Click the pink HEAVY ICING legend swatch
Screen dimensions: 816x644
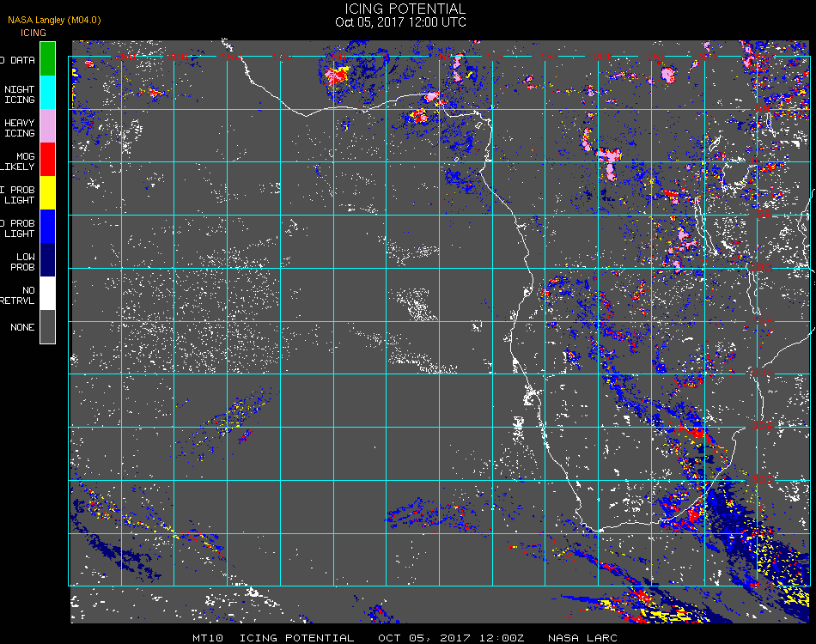click(x=47, y=126)
